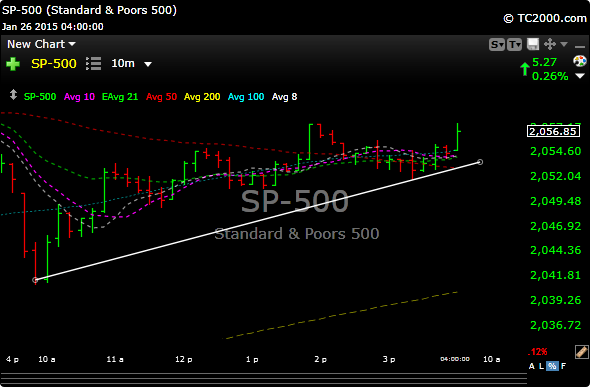Click the red .12% scale value
590x387 pixels.
(x=538, y=352)
